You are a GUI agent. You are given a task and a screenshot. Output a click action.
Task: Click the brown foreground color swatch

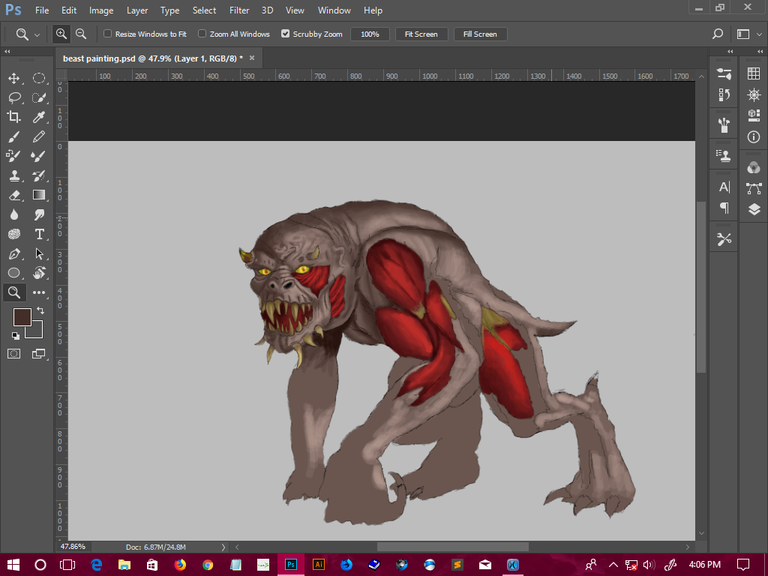click(22, 317)
